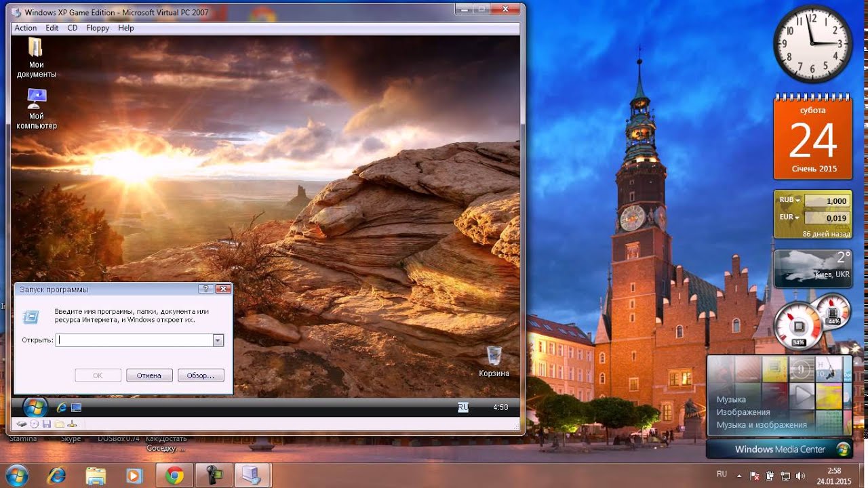Open Windows Media Player from the taskbar

[x=135, y=475]
